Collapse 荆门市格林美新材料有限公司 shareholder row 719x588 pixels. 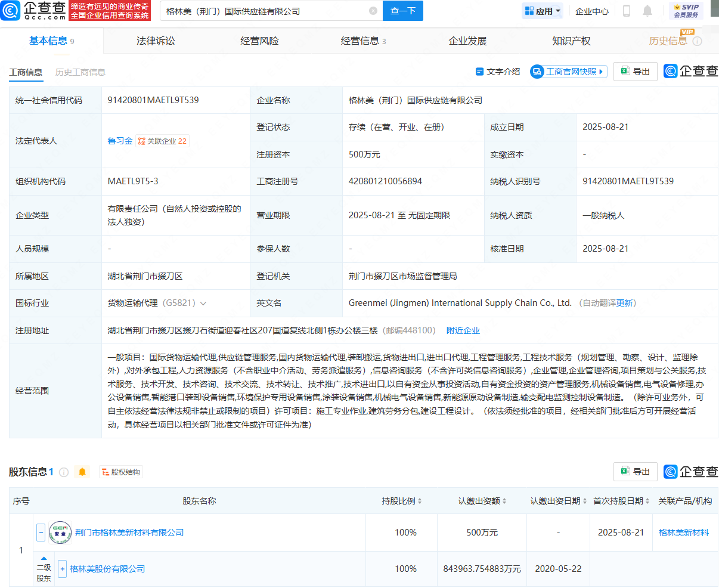(41, 532)
